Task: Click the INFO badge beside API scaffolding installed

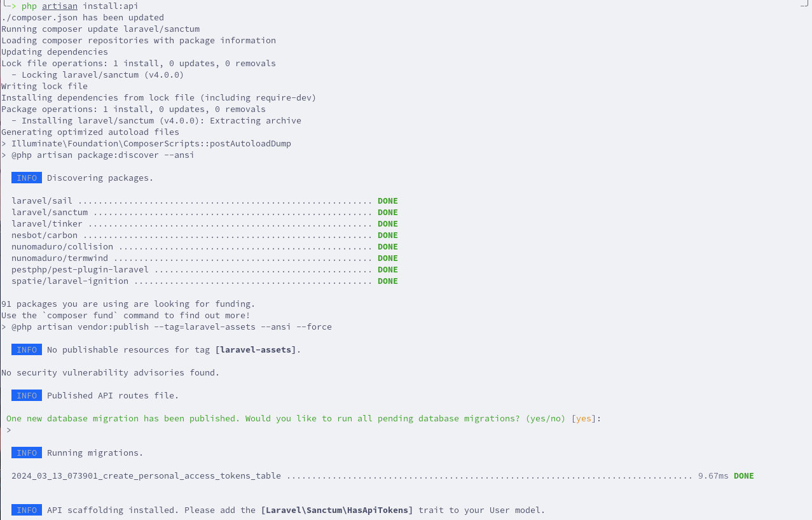Action: (x=27, y=510)
